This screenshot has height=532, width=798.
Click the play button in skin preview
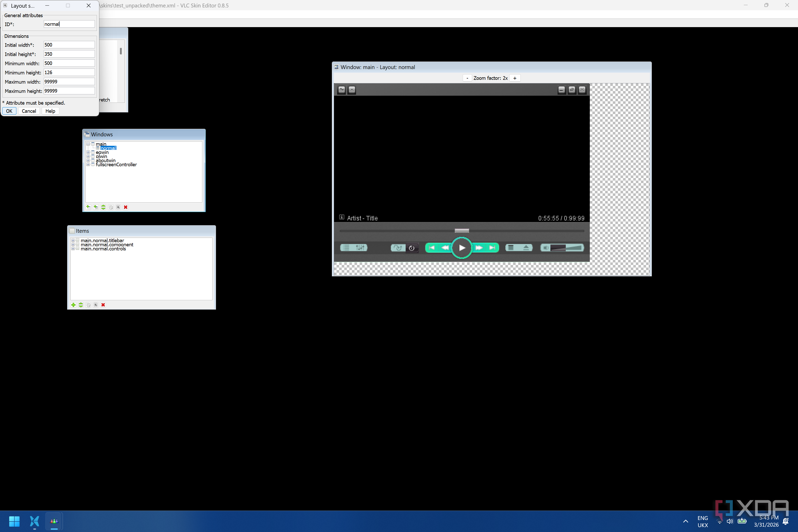click(462, 248)
